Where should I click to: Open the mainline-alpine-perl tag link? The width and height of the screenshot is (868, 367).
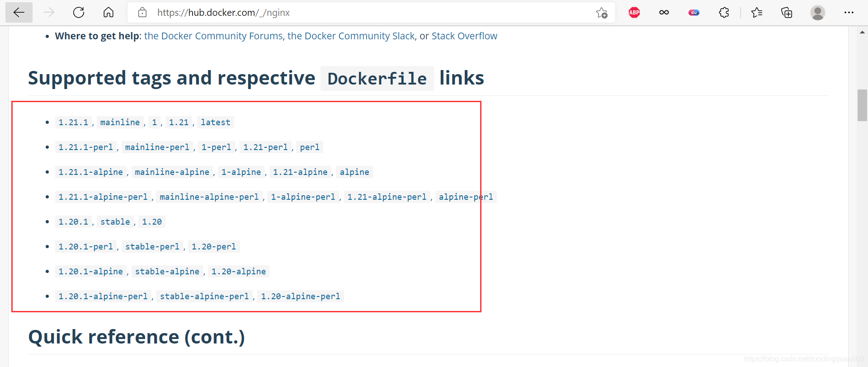209,197
